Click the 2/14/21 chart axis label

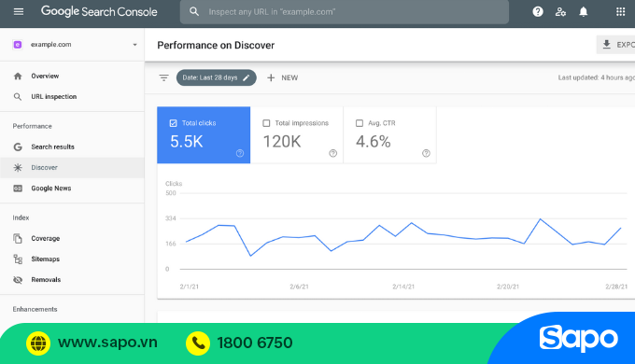(x=403, y=287)
